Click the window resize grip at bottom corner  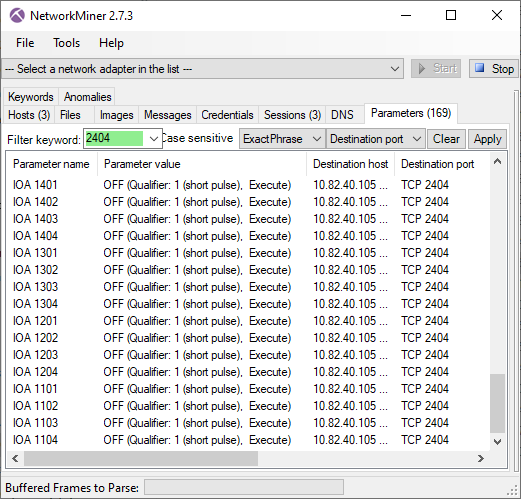coord(512,490)
